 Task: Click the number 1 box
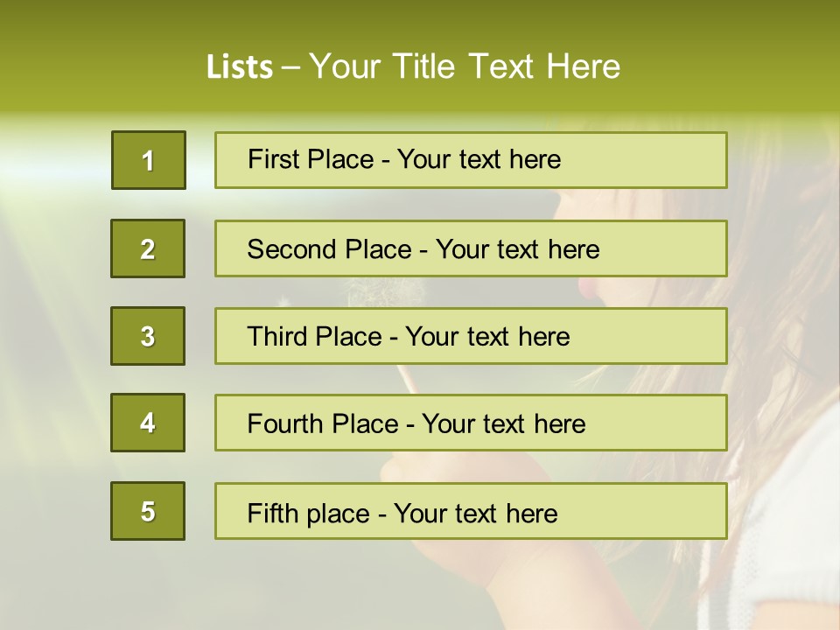[148, 160]
